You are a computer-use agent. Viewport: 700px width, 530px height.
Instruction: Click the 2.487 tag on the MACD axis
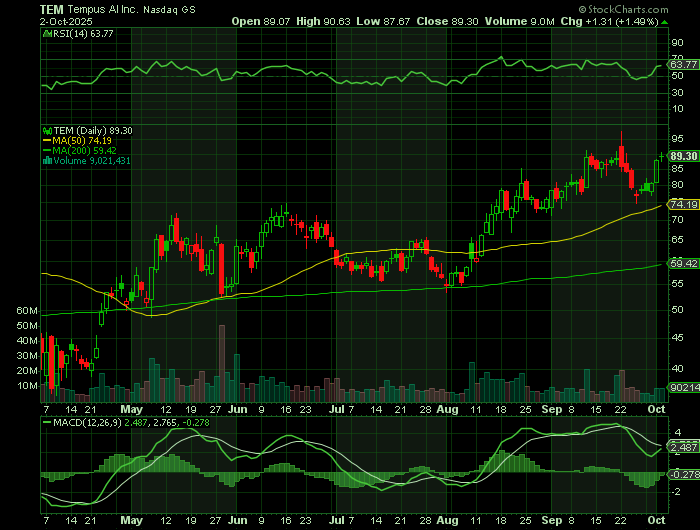(x=683, y=447)
